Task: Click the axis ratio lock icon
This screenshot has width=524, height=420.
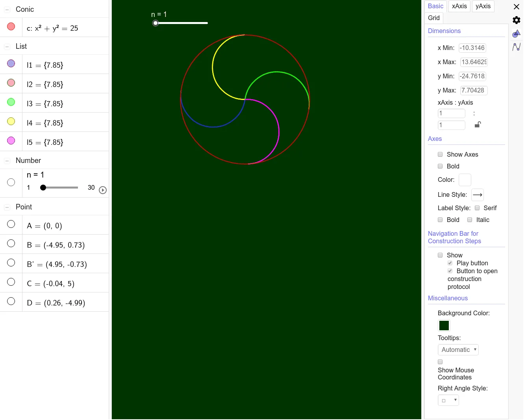Action: tap(478, 124)
